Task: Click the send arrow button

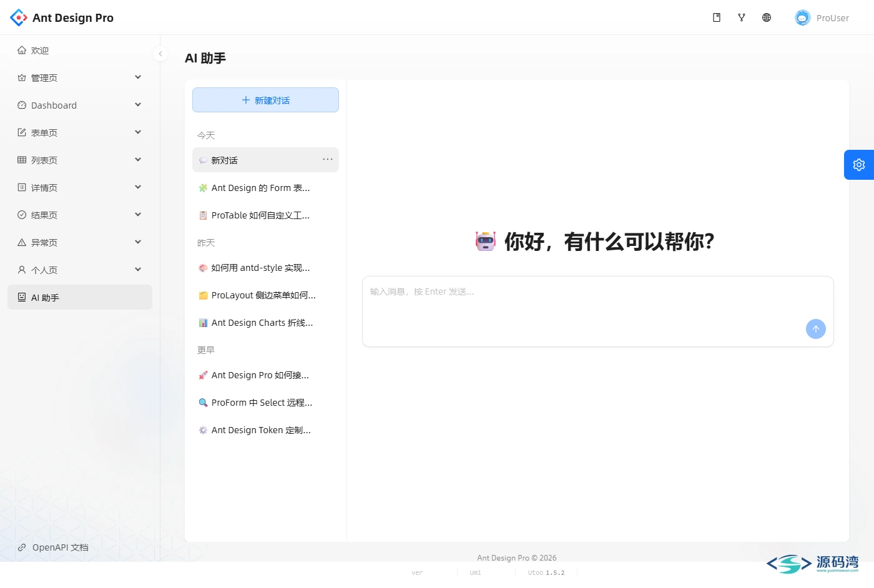Action: [816, 329]
